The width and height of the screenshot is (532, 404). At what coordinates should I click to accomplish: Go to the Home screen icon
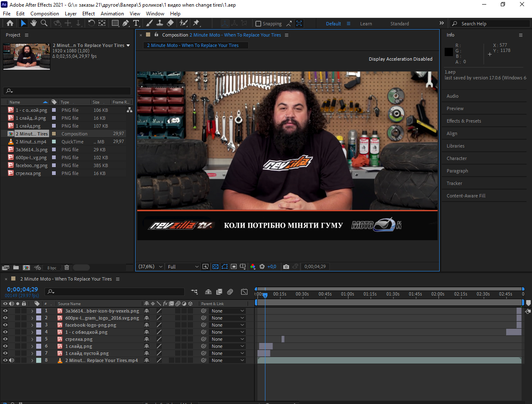(10, 23)
